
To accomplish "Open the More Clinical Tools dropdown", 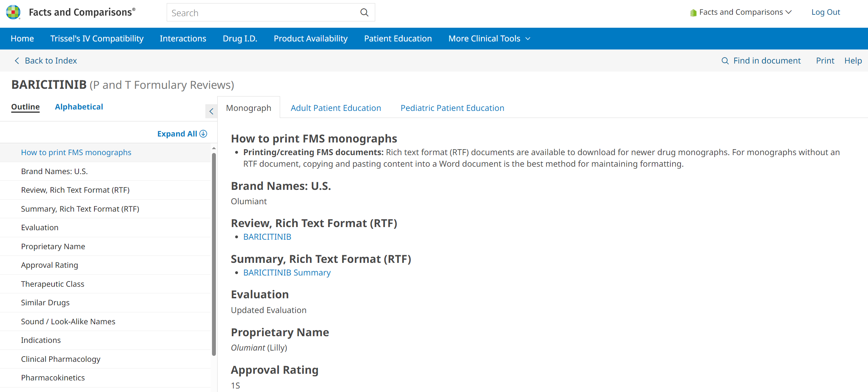I will [x=489, y=39].
